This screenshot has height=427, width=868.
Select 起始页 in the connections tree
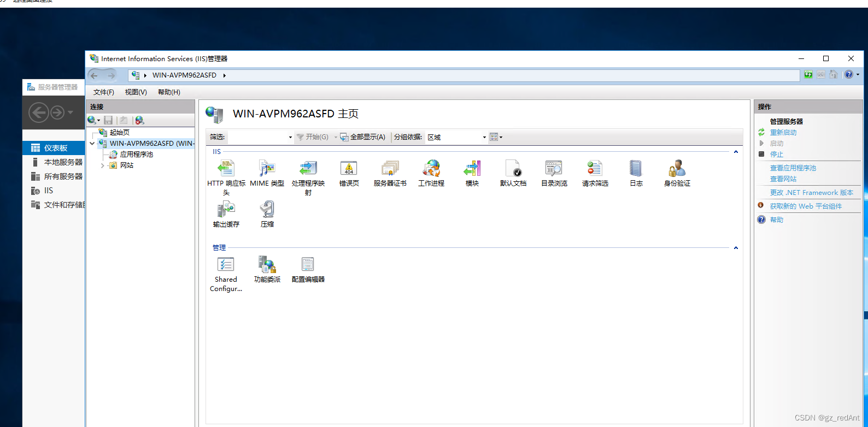click(119, 133)
